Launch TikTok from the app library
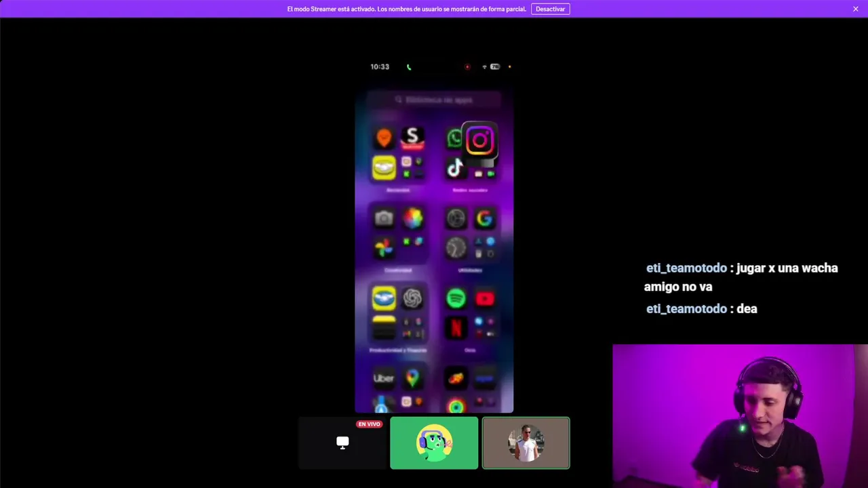 [456, 167]
